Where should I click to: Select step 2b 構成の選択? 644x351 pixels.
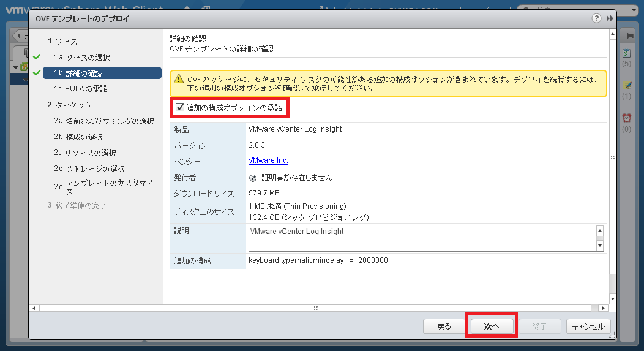pyautogui.click(x=78, y=137)
